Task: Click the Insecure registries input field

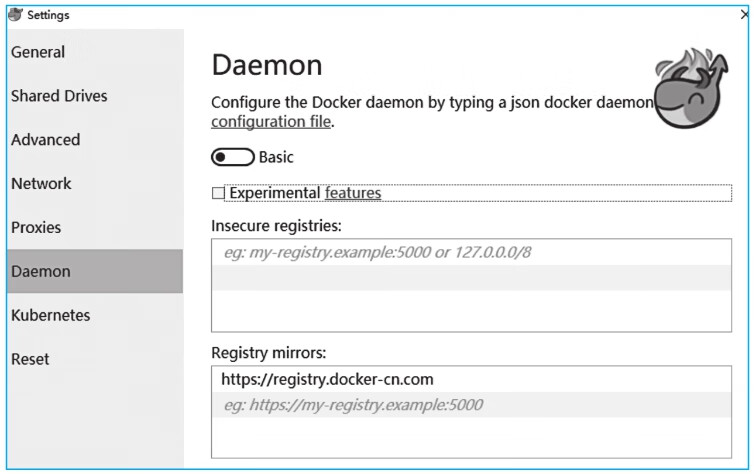Action: pos(470,252)
